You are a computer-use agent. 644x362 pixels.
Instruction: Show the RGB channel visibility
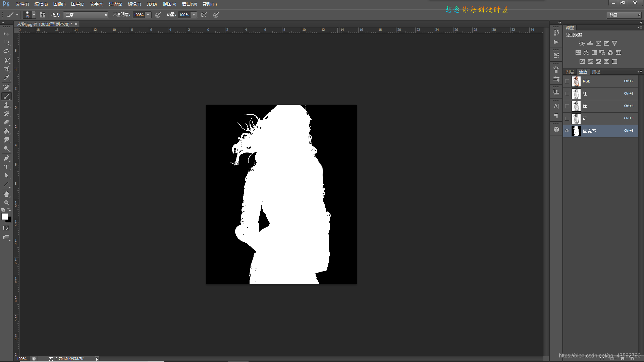pyautogui.click(x=567, y=81)
